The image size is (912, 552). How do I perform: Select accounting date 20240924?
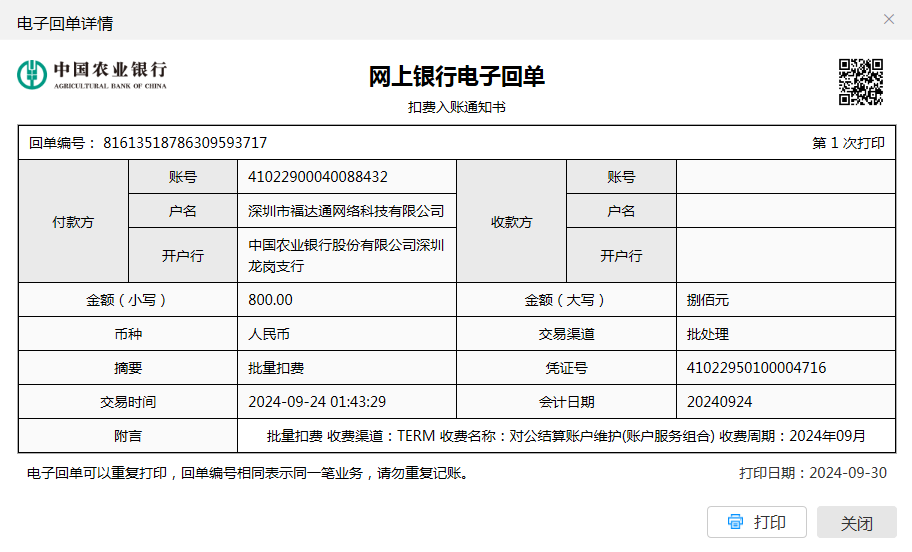pos(719,402)
